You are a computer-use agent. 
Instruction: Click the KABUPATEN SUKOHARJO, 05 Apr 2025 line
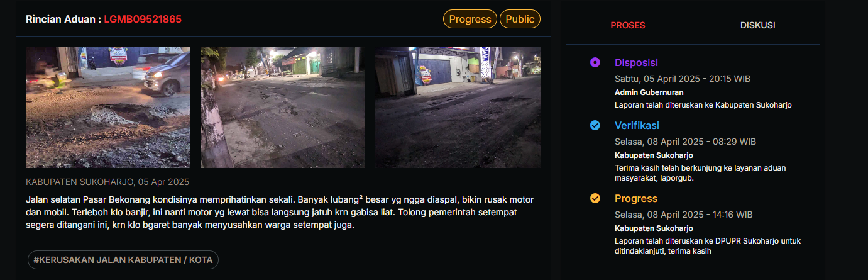click(x=107, y=182)
